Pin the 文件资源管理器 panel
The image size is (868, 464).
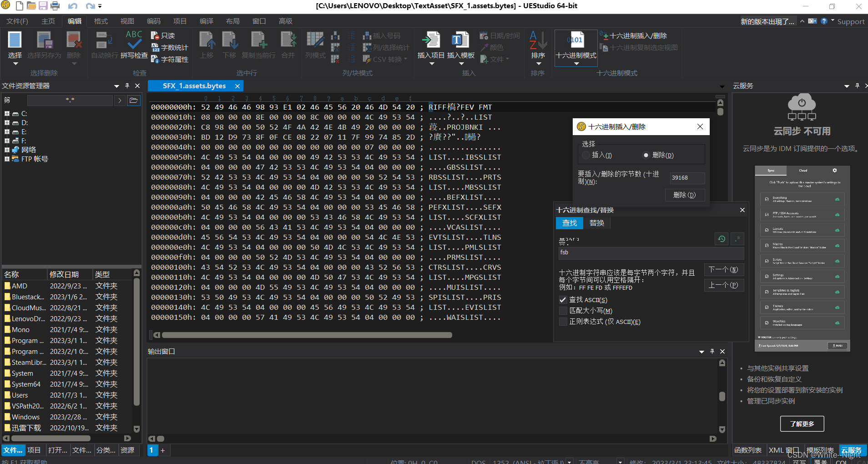coord(127,86)
